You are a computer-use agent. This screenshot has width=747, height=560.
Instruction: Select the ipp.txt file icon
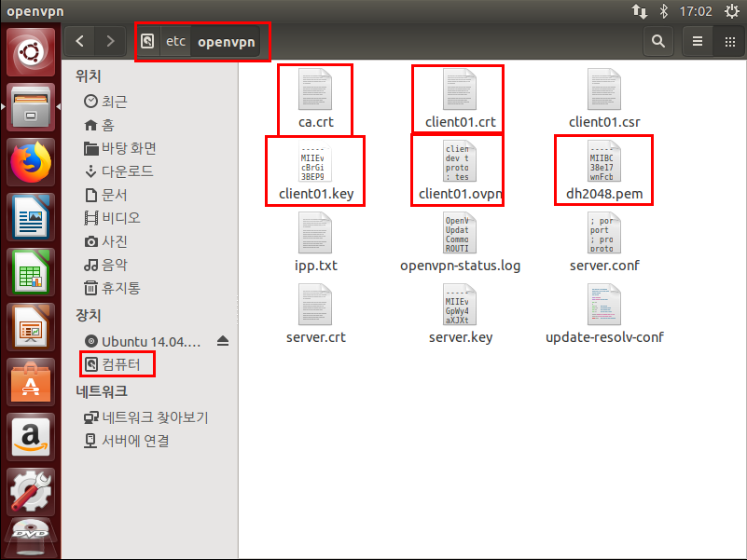tap(315, 233)
